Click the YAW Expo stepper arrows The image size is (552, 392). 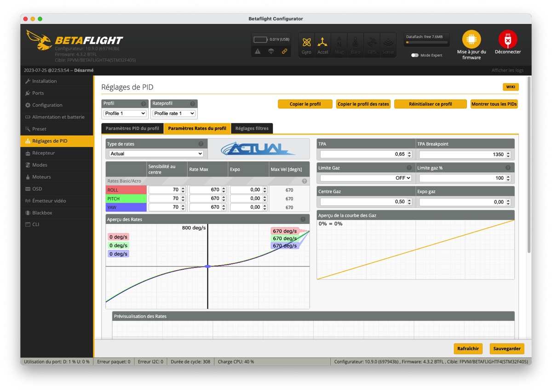(x=264, y=207)
